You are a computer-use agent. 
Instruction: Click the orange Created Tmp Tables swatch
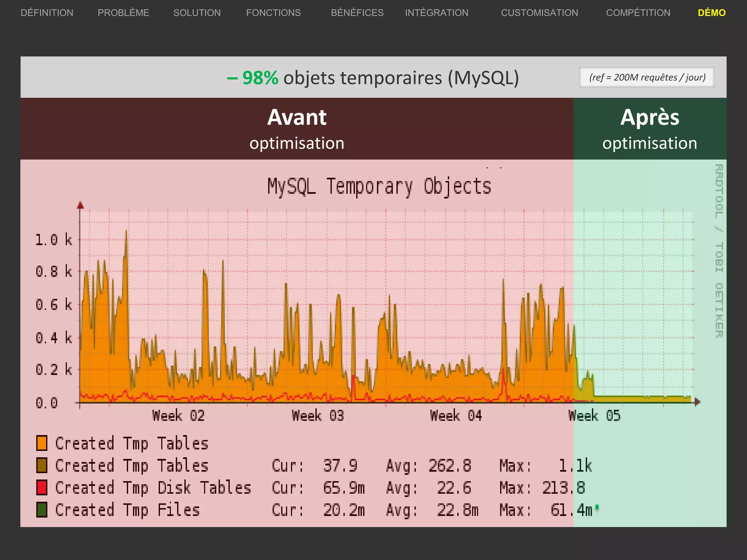[42, 443]
